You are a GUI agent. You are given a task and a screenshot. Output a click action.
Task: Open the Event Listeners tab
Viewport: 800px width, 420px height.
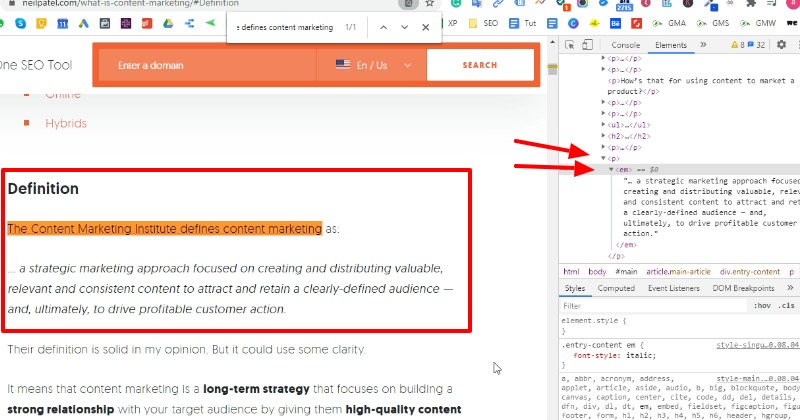click(673, 288)
